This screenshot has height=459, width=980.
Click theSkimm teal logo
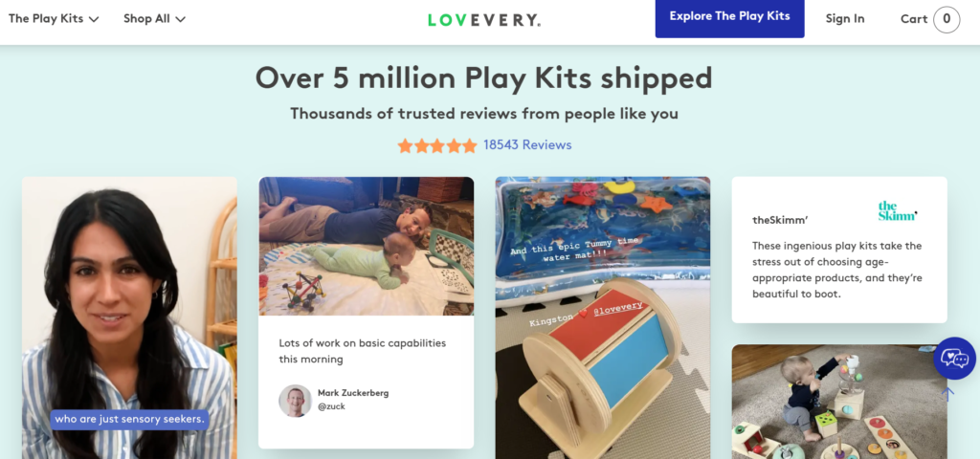898,211
